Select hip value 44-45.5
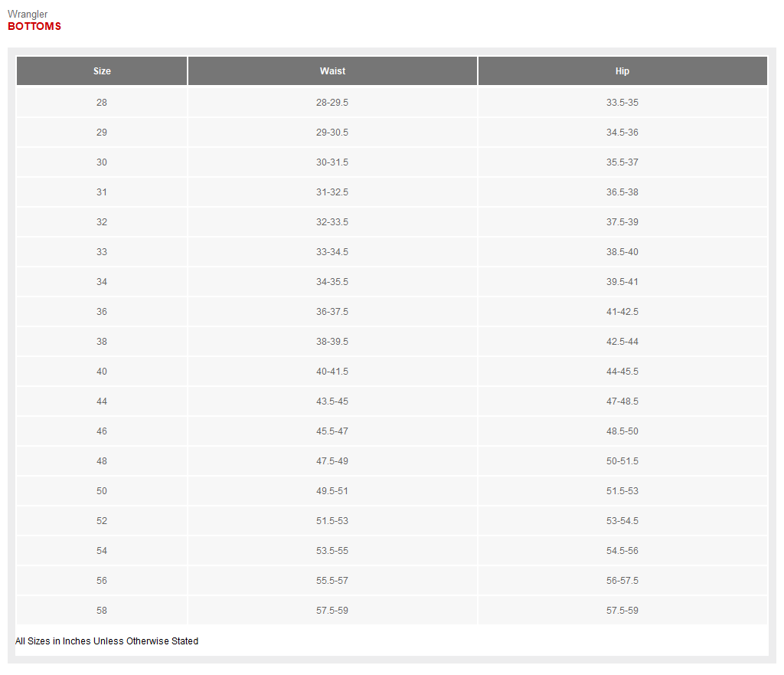This screenshot has height=675, width=784. tap(622, 372)
